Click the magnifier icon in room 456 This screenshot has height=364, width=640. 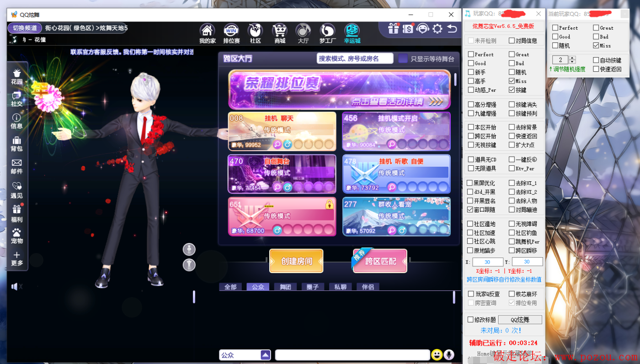(x=392, y=145)
